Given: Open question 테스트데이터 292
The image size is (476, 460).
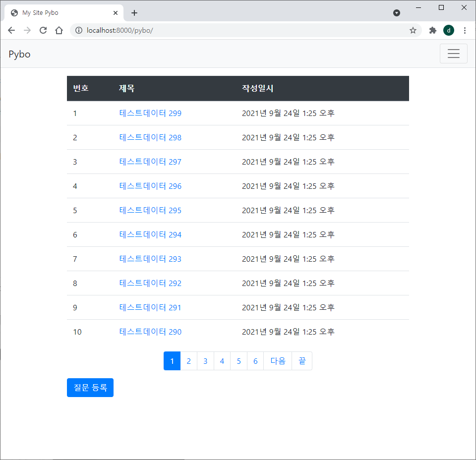Looking at the screenshot, I should coord(150,283).
